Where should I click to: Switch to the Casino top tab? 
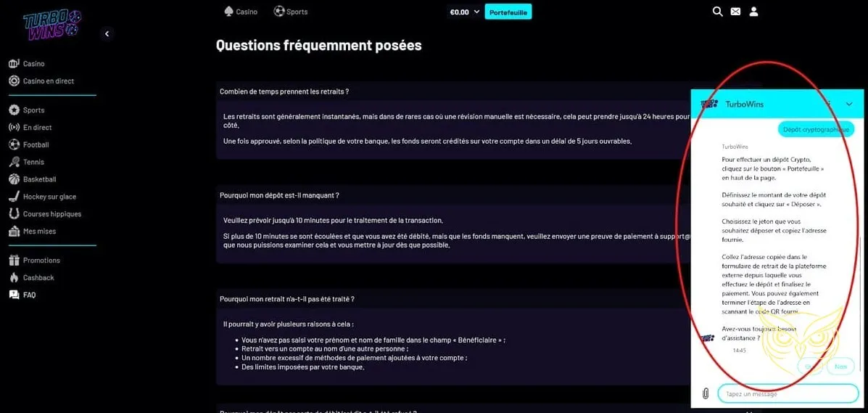pos(241,12)
